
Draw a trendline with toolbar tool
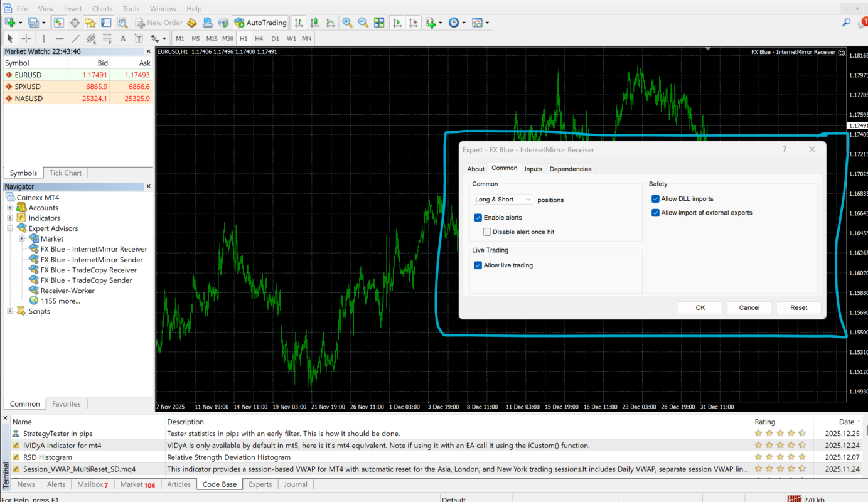point(76,38)
